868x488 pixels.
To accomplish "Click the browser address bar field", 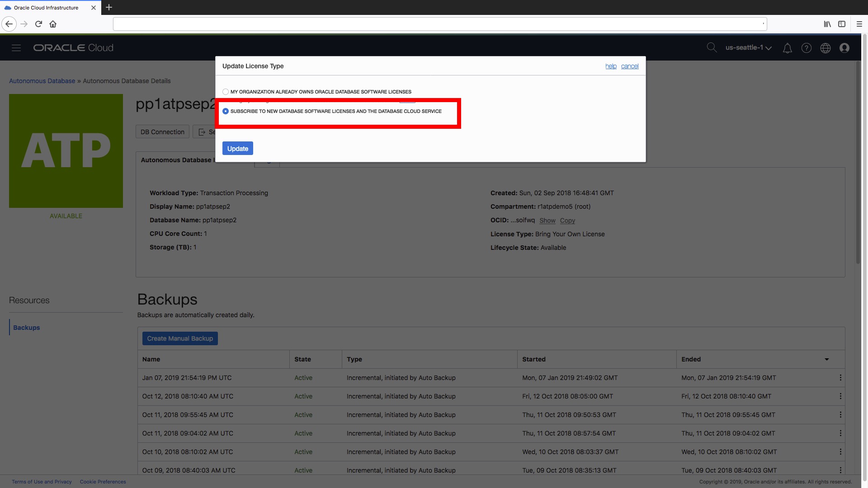I will 439,24.
